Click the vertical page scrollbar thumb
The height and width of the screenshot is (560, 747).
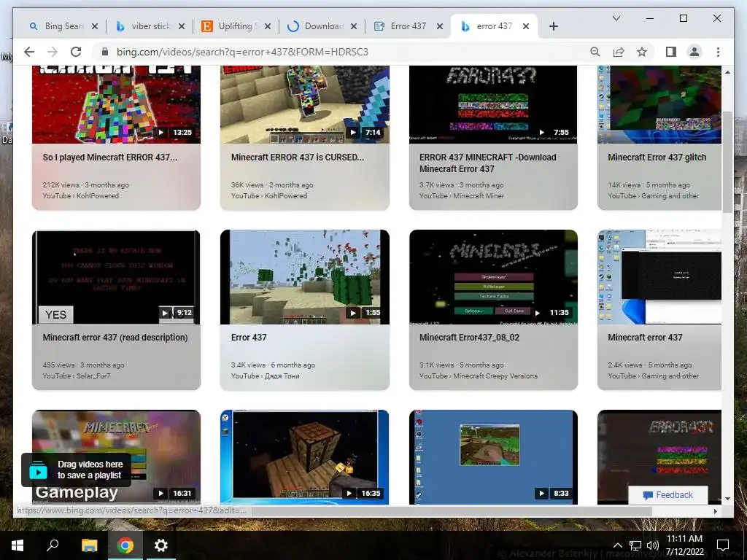tap(727, 162)
